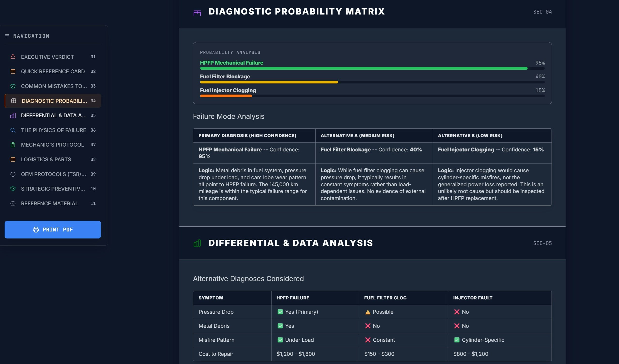The image size is (619, 364).
Task: Click the Fuel Filter Blockage yellow progress bar
Action: pos(269,82)
